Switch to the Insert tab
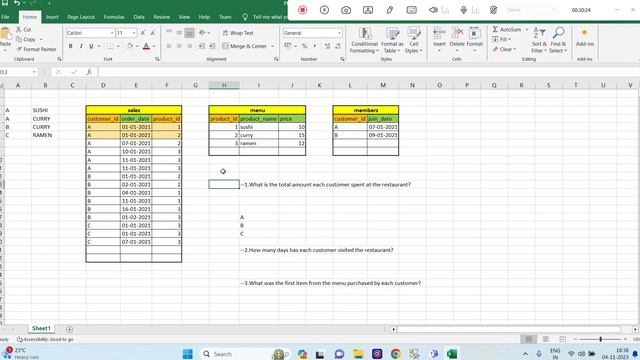Viewport: 640px width, 360px height. point(52,17)
